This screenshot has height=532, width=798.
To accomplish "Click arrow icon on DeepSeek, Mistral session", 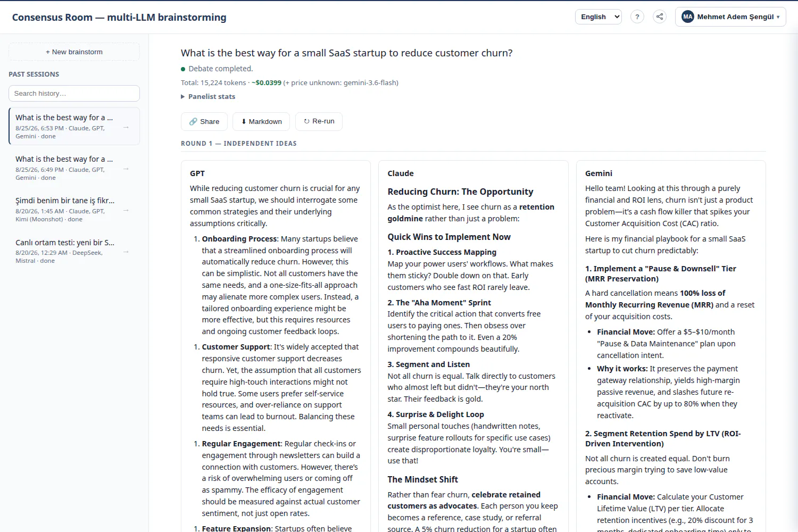I will point(126,252).
